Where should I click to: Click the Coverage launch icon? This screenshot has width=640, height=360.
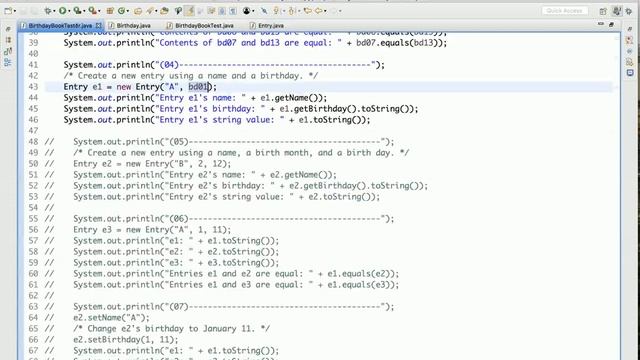(x=78, y=11)
